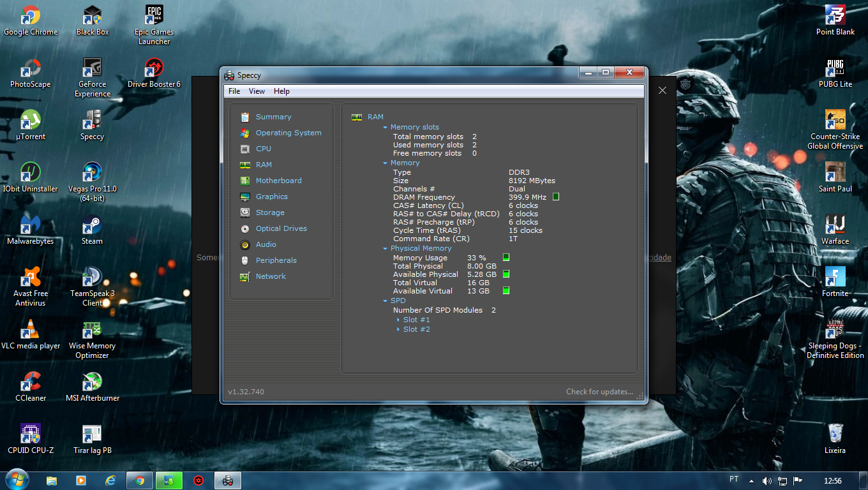The image size is (868, 490).
Task: Select the RAM stick icon in sidebar
Action: click(x=245, y=165)
